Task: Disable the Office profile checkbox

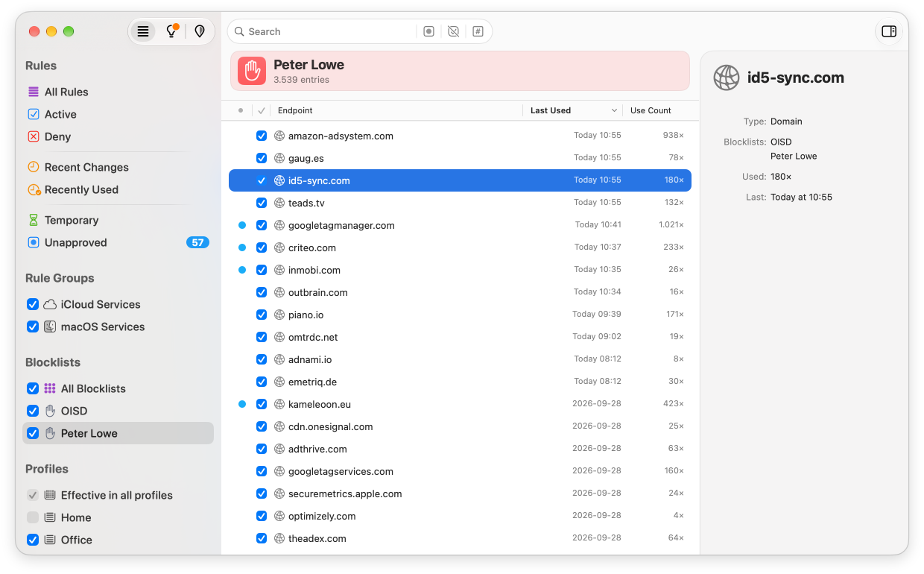Action: point(33,540)
